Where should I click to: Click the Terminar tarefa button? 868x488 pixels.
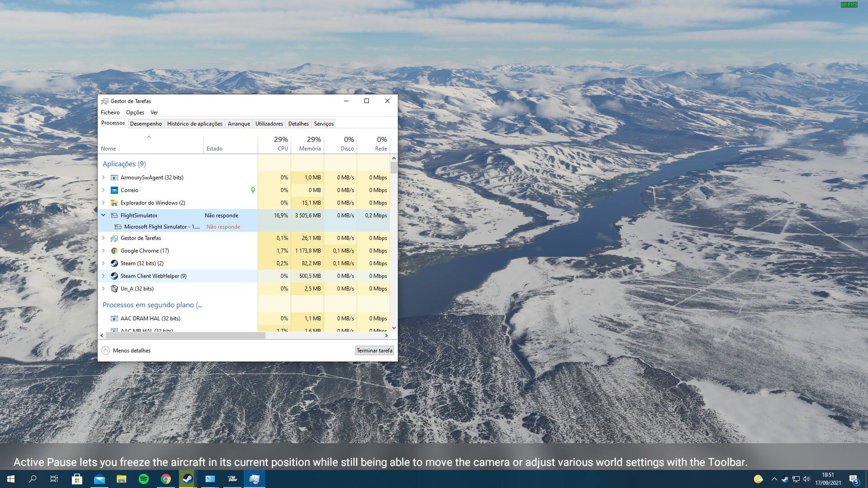pos(374,351)
